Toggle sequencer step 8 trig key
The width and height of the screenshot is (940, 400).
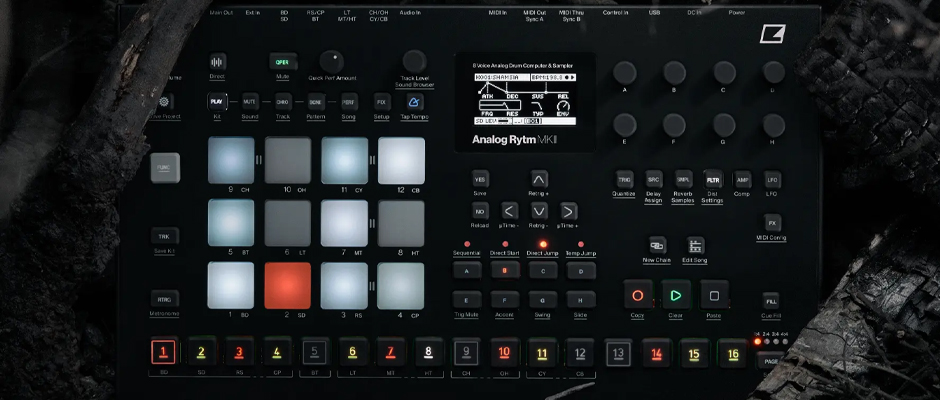pyautogui.click(x=429, y=352)
